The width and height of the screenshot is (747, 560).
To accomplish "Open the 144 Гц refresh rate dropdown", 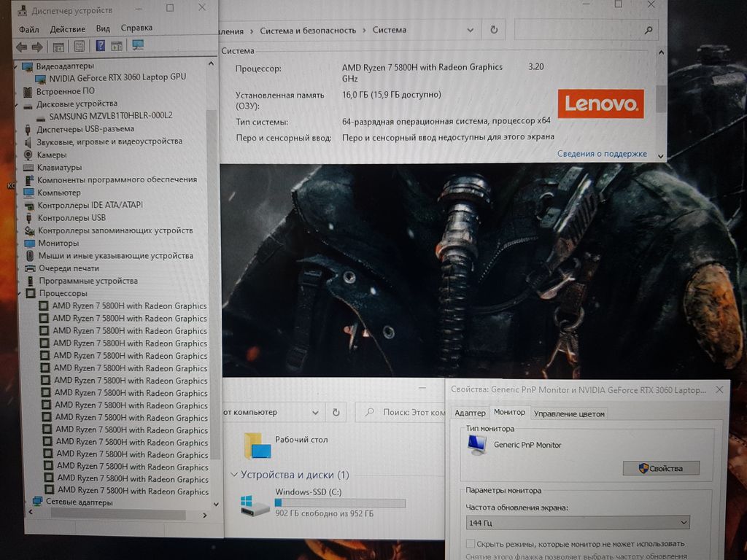I will pos(577,523).
